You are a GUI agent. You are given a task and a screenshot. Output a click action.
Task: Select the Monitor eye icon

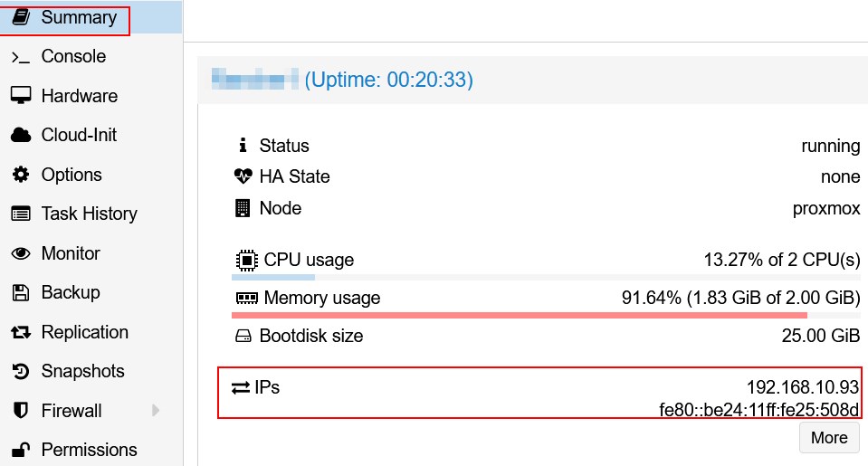point(21,253)
